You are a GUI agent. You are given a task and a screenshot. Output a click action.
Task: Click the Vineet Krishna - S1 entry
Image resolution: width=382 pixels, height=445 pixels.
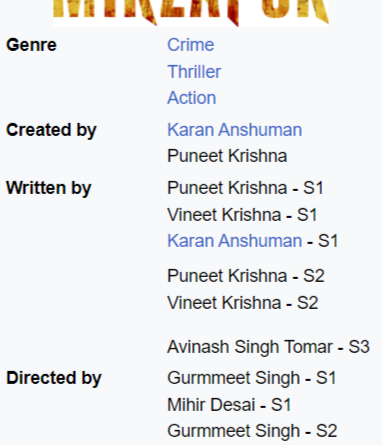point(242,215)
